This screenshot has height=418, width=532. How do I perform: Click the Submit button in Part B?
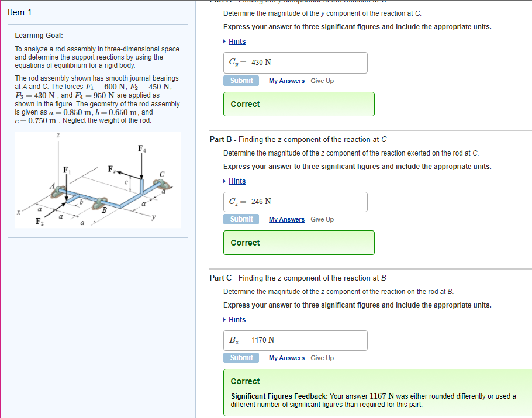pos(241,219)
